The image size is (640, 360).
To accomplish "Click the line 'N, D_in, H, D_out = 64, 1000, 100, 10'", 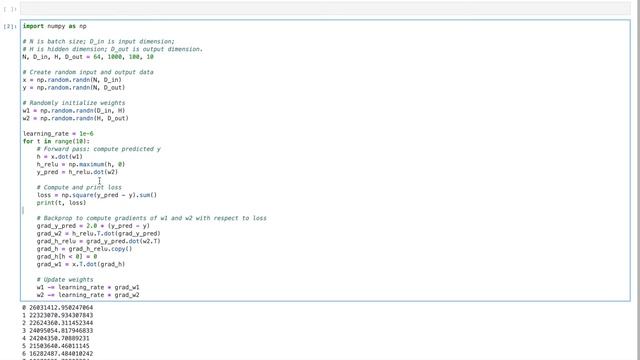I will pyautogui.click(x=88, y=57).
